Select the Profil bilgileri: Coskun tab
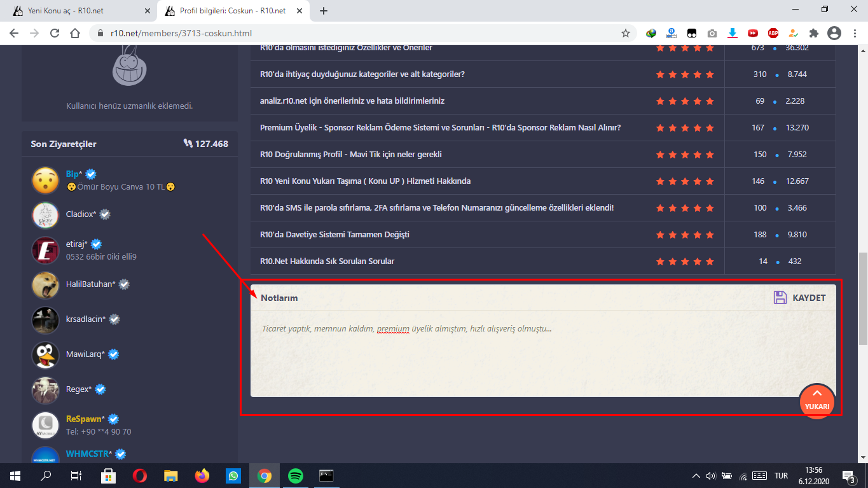 tap(233, 11)
